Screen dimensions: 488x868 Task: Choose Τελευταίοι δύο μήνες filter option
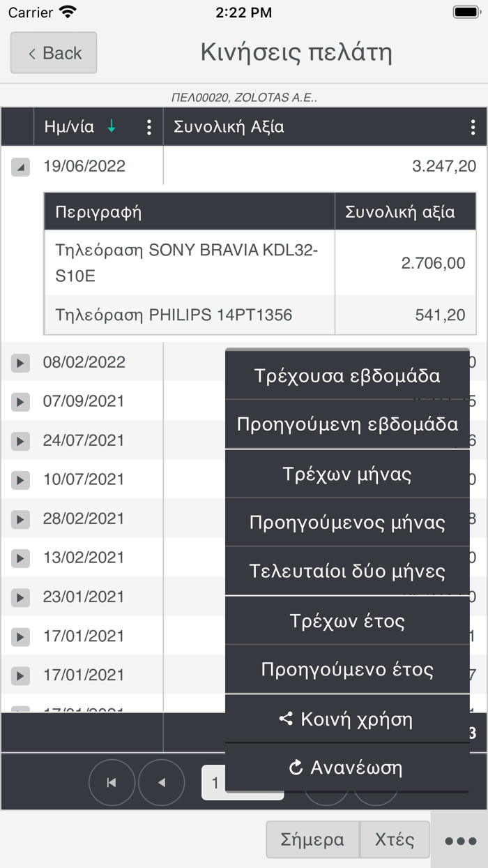(x=346, y=570)
